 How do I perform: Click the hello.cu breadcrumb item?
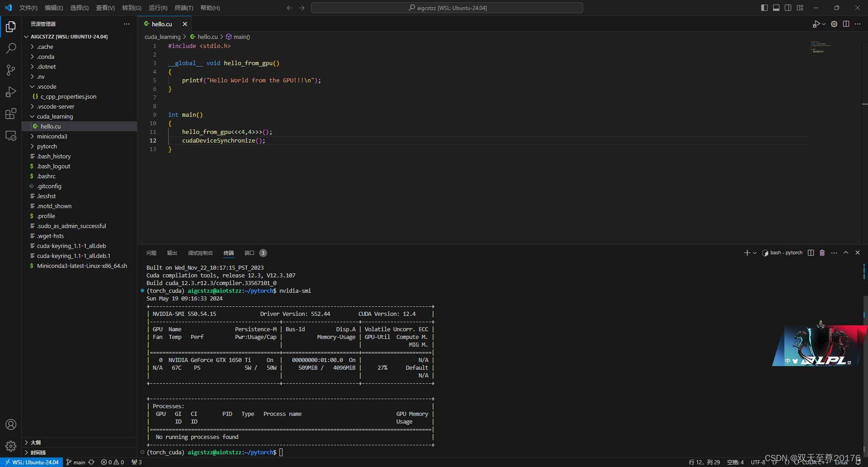[207, 37]
